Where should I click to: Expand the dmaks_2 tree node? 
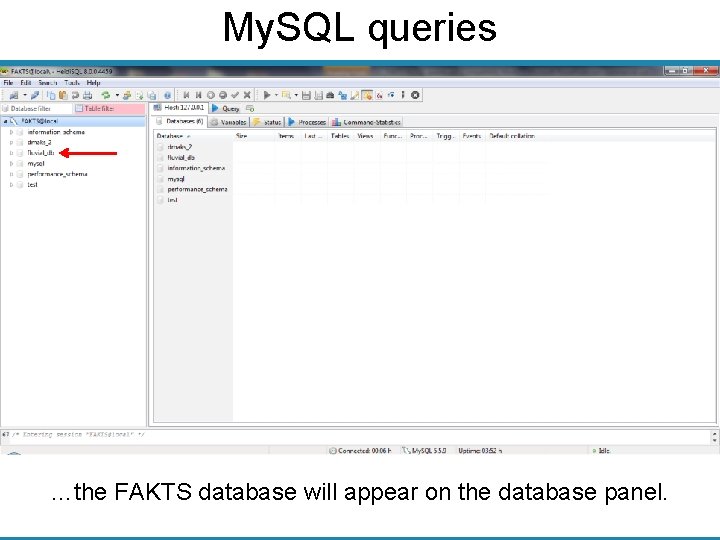click(x=11, y=143)
